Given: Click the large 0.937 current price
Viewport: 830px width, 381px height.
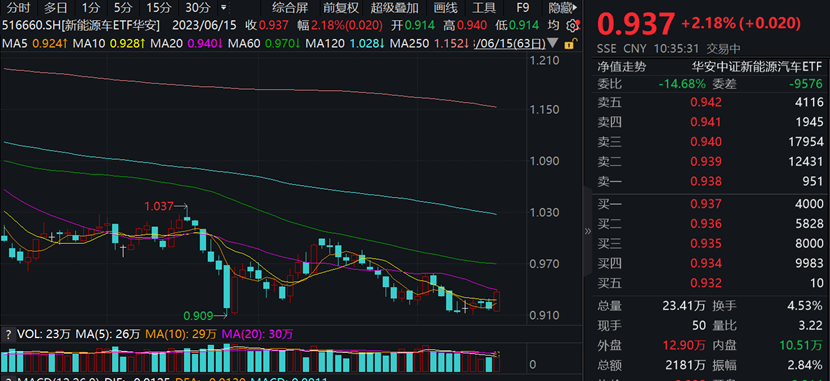Looking at the screenshot, I should (635, 24).
